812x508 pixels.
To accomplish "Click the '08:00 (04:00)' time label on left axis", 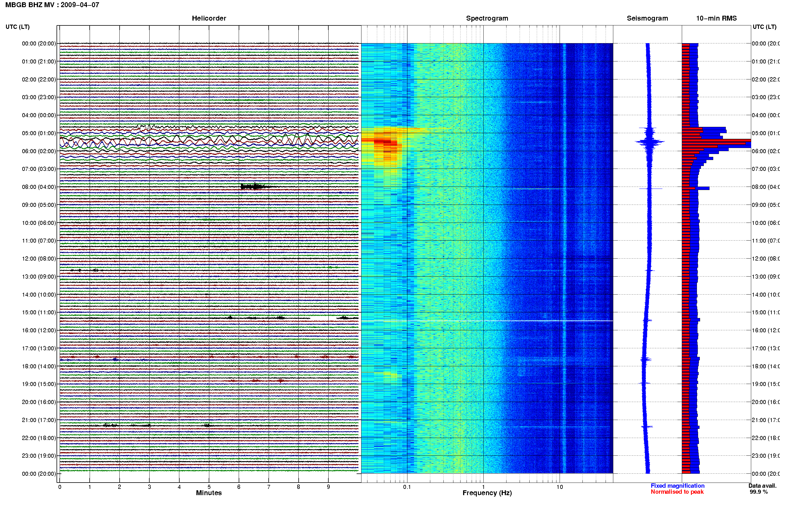I will (x=39, y=187).
